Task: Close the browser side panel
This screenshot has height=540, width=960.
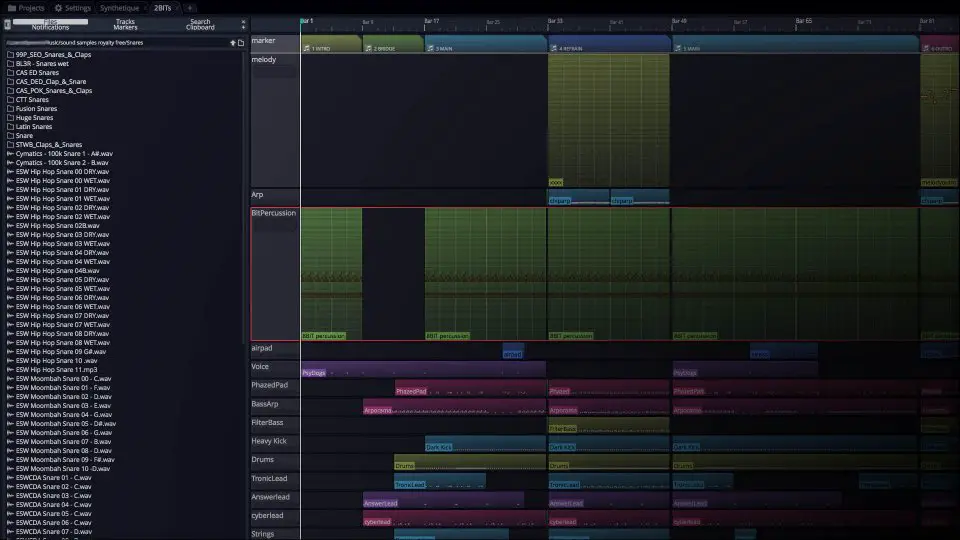Action: click(x=243, y=22)
